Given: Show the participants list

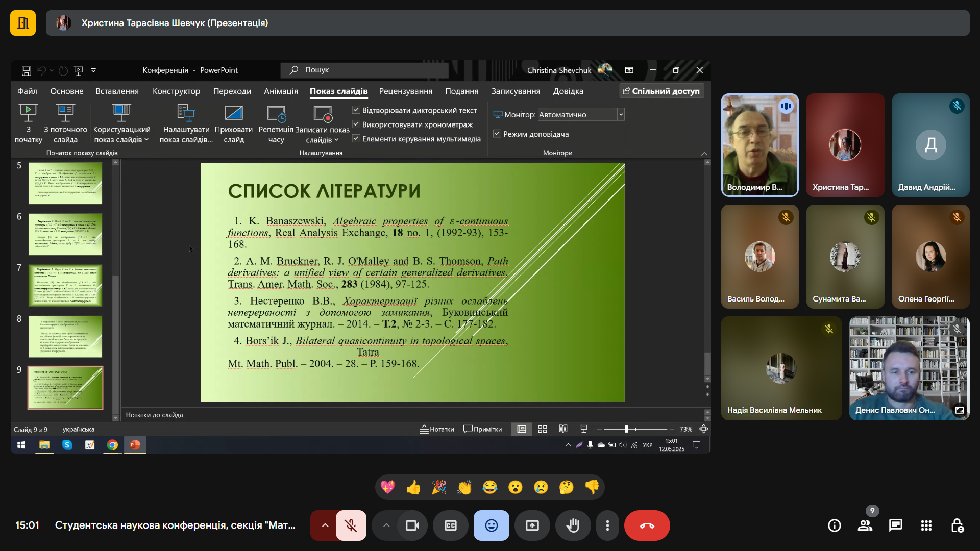Looking at the screenshot, I should pos(865,525).
